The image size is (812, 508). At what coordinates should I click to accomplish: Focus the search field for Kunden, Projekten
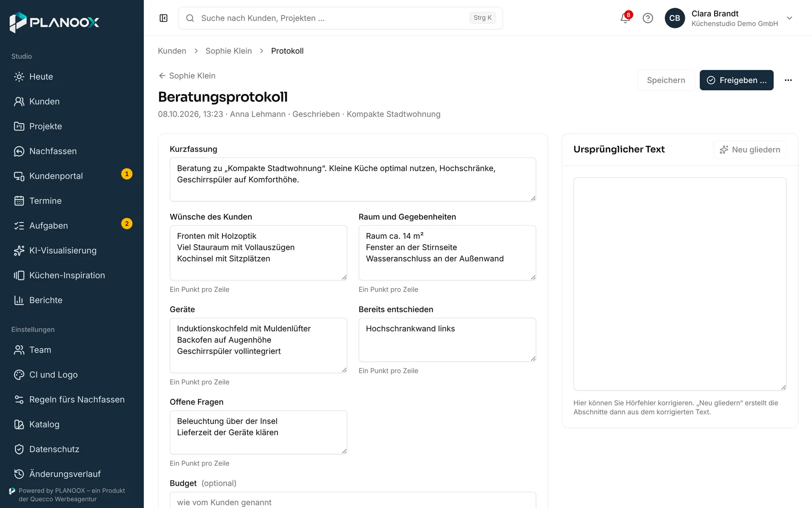[x=340, y=18]
